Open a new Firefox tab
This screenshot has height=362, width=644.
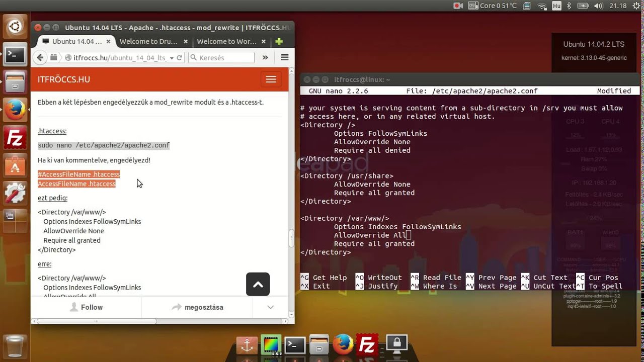click(279, 41)
